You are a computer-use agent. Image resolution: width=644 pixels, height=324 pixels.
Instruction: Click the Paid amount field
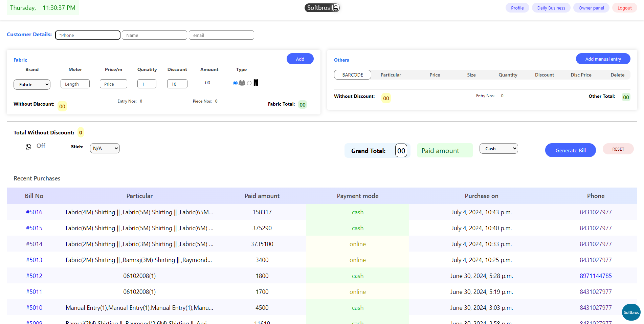[x=445, y=151]
